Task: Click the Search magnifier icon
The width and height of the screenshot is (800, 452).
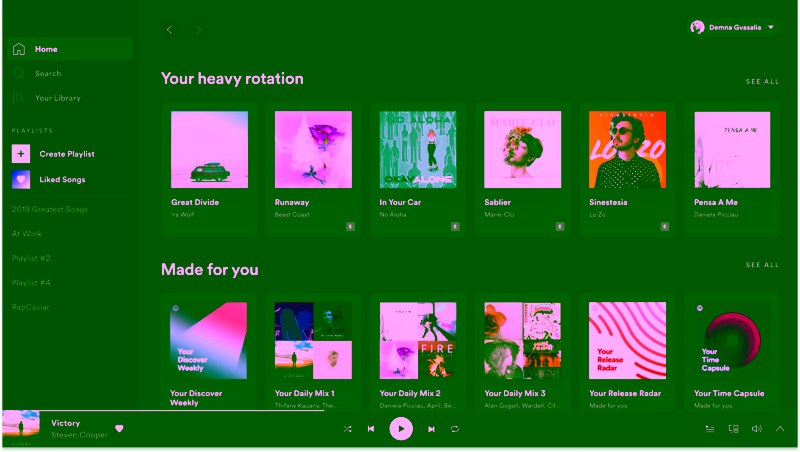Action: tap(19, 73)
